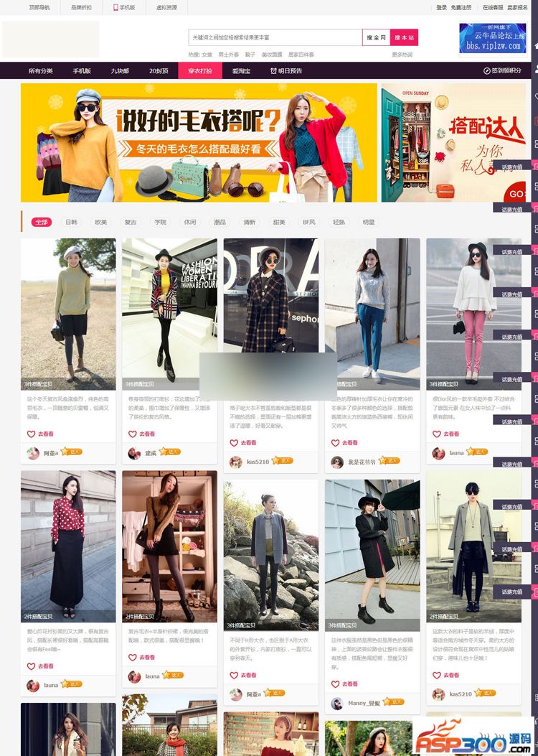This screenshot has height=756, width=538.
Task: Click into the keyword search input field
Action: pos(275,37)
